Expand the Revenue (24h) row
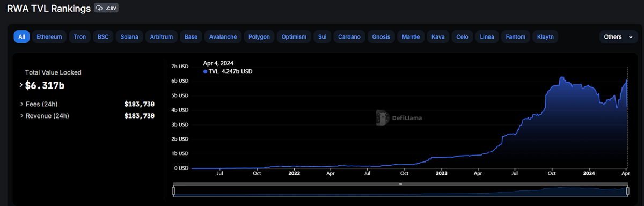Viewport: 644px width, 206px height. [21, 116]
